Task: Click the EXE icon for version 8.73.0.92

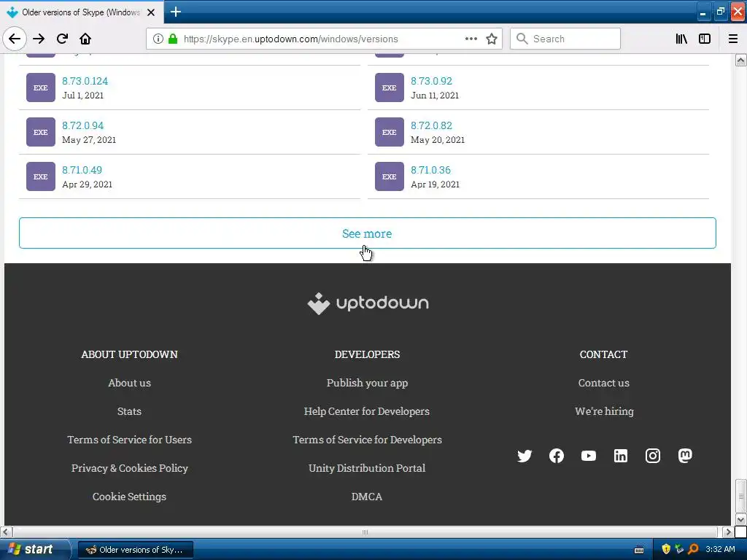Action: [x=390, y=87]
